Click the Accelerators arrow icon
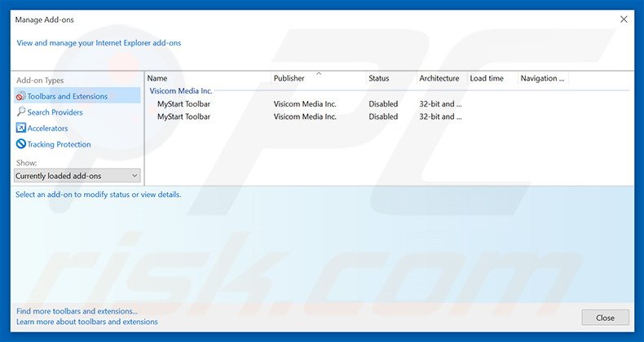 (x=20, y=128)
